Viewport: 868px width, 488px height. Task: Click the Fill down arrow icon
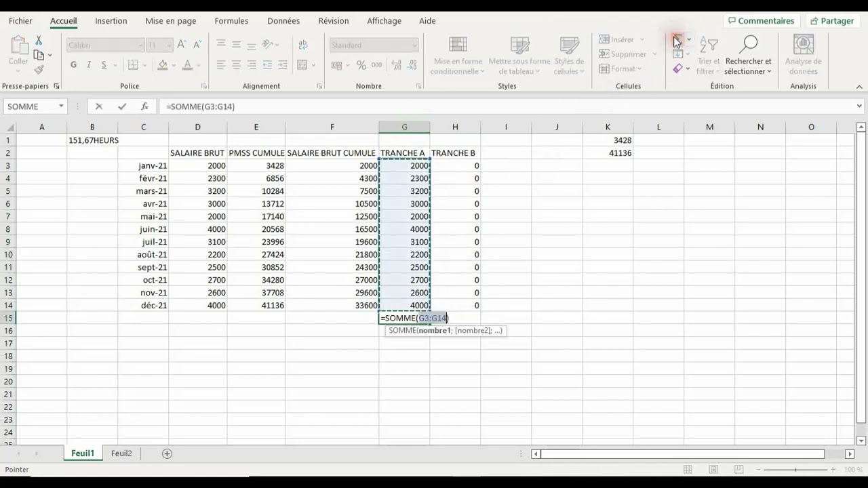[677, 54]
